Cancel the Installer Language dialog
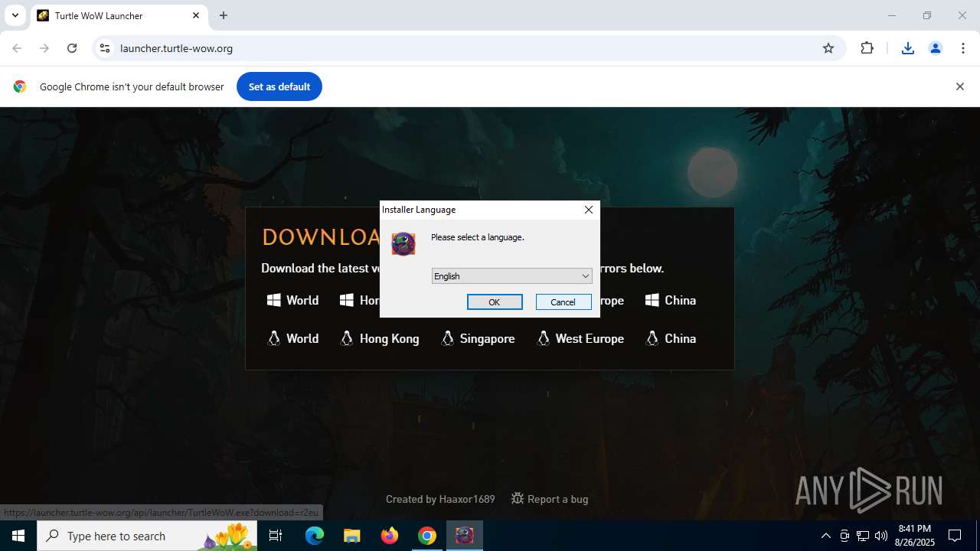Screen dimensions: 980x551 click(x=563, y=302)
